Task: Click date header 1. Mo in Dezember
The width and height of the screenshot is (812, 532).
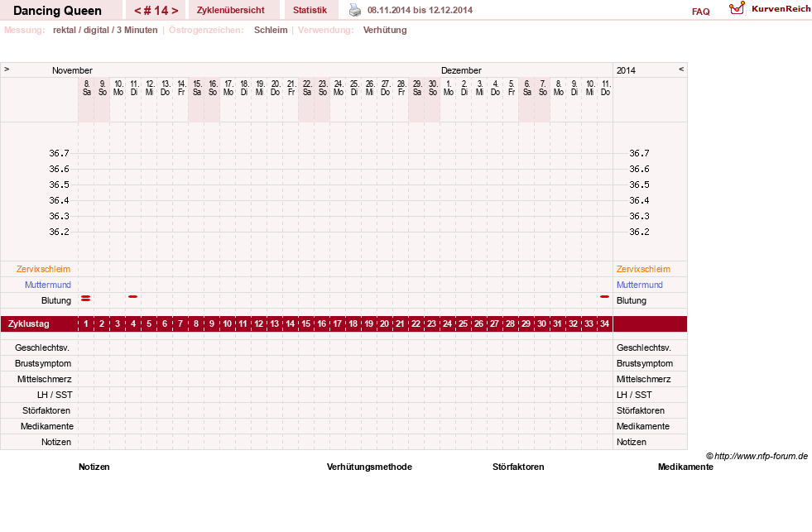Action: pyautogui.click(x=449, y=88)
